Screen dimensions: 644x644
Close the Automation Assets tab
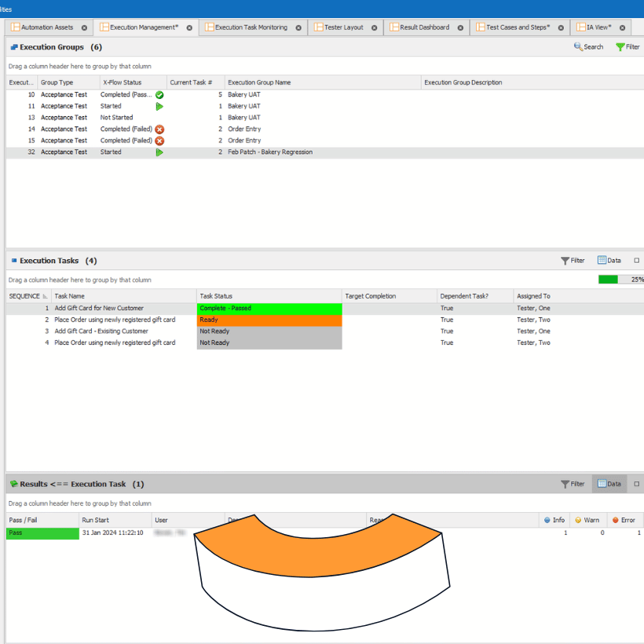[84, 28]
